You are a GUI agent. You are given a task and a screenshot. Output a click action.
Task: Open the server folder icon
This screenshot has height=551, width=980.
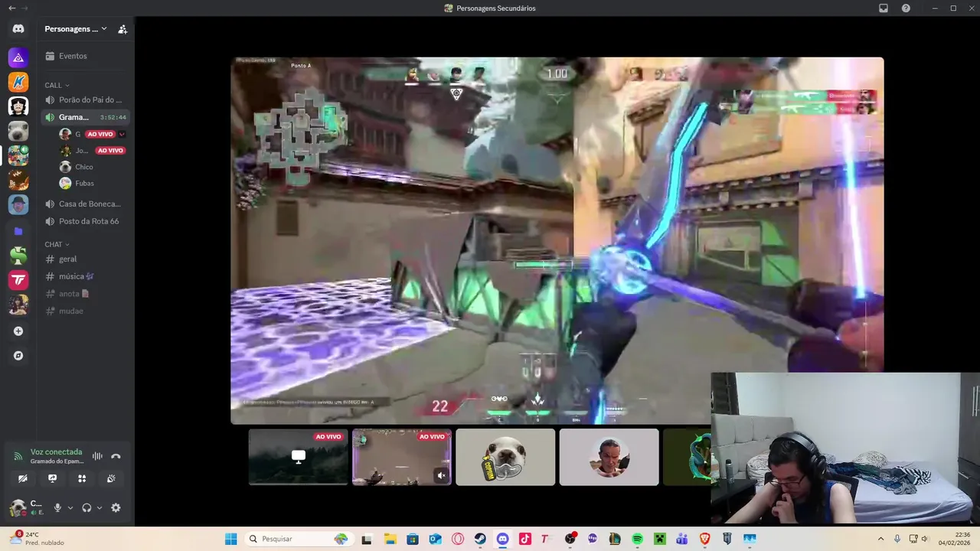pos(18,231)
